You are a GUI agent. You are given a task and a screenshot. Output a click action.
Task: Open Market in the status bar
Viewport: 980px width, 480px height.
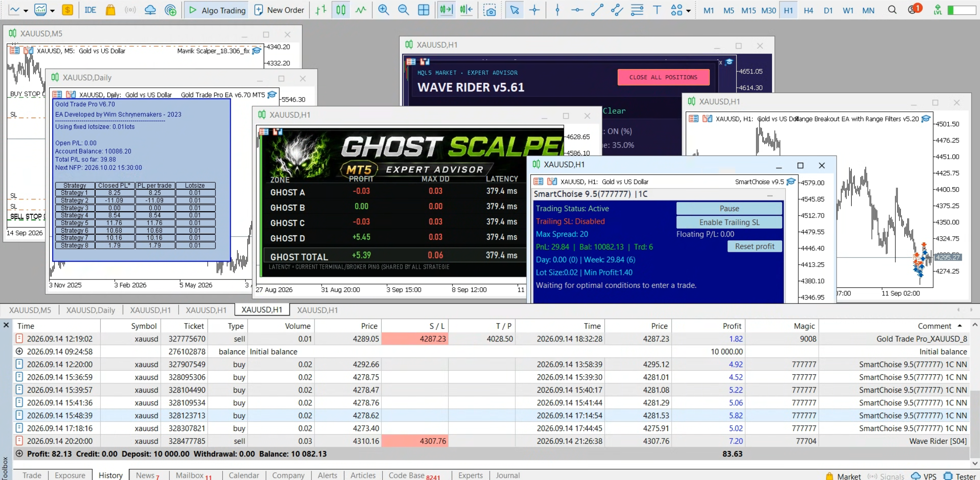click(843, 476)
